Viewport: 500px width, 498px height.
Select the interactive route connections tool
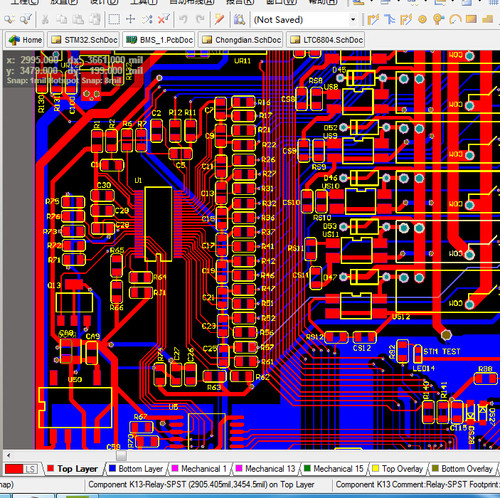373,20
